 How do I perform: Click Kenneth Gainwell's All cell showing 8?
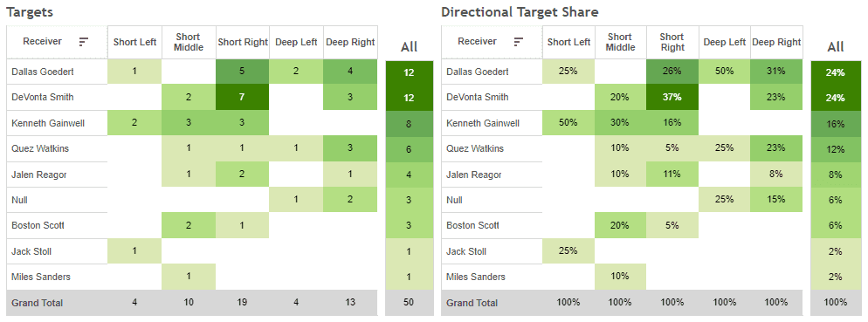click(409, 123)
